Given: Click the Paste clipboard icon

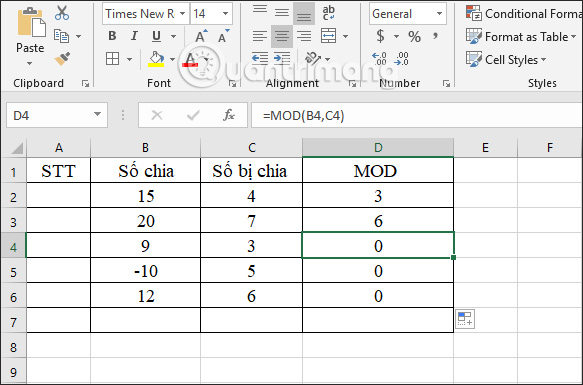Looking at the screenshot, I should coord(32,23).
